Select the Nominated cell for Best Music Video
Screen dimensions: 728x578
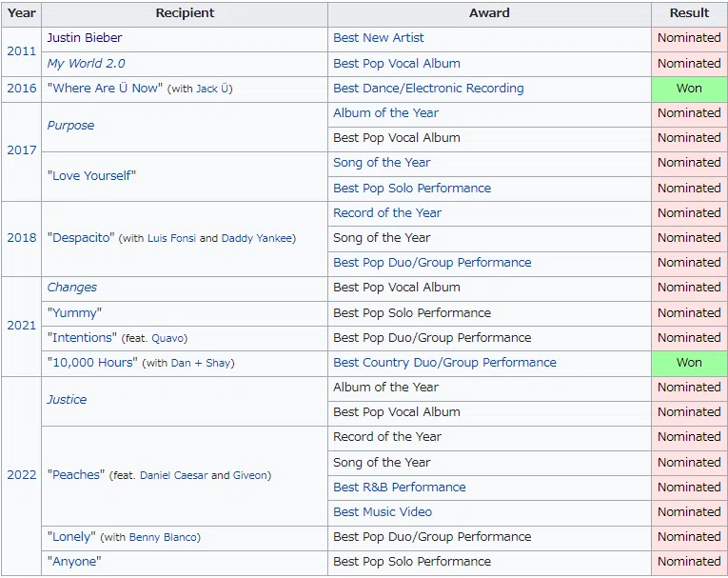689,512
